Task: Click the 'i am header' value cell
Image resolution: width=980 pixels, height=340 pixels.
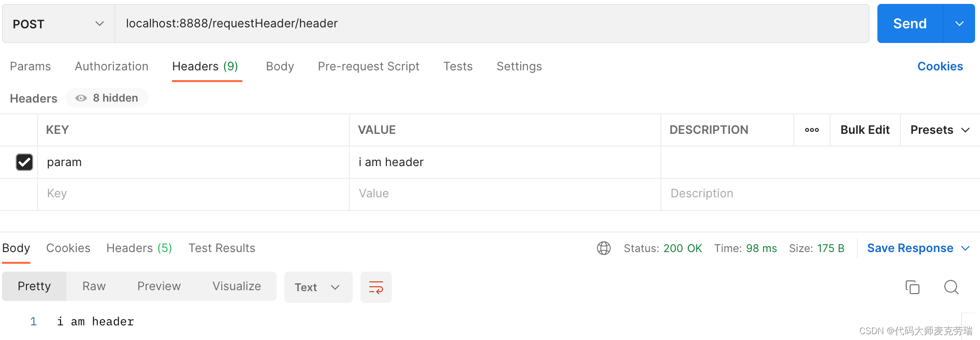Action: [x=505, y=162]
